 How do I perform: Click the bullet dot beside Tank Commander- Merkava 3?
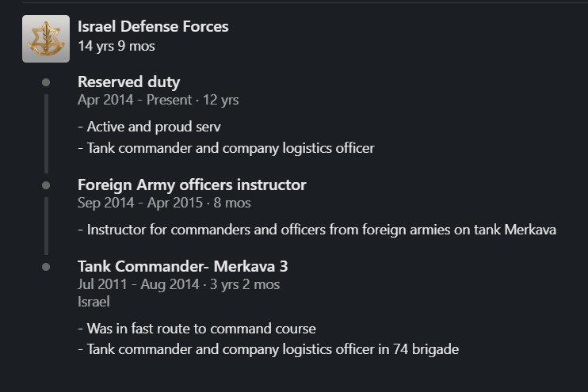tap(46, 267)
